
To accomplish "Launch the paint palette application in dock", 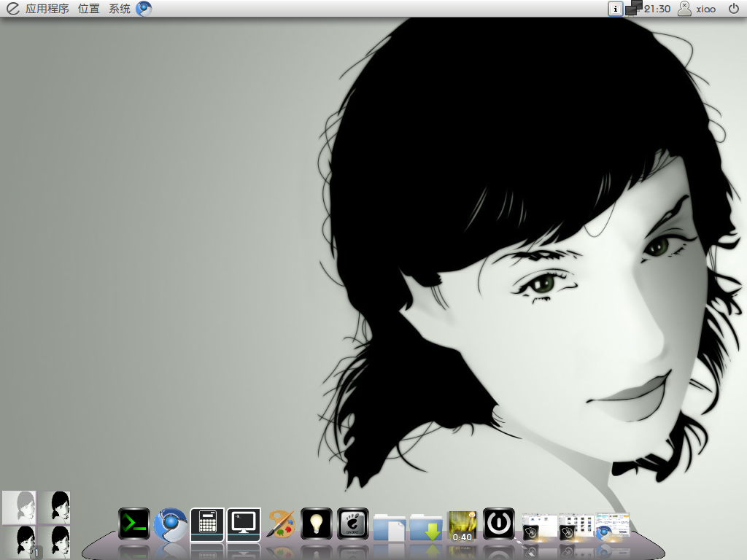I will pyautogui.click(x=280, y=524).
